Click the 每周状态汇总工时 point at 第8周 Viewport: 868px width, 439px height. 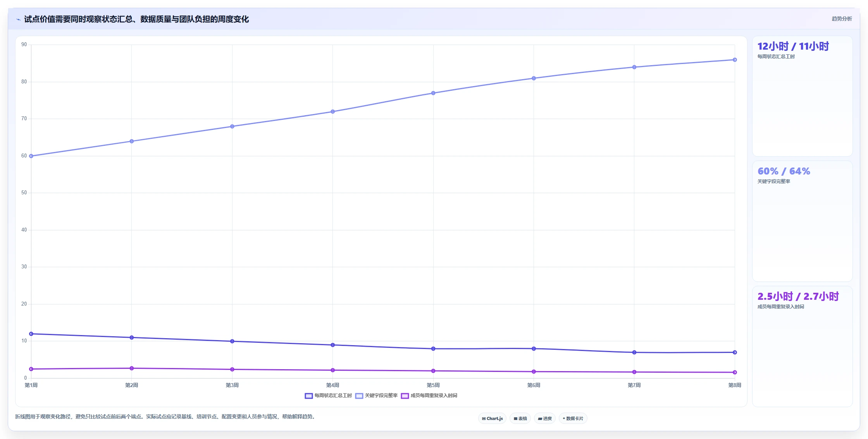[x=735, y=353]
